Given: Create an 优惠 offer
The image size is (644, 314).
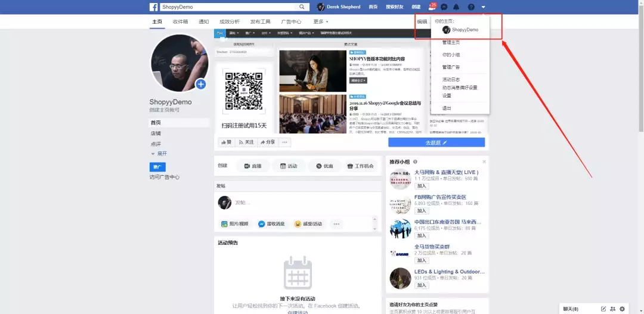Looking at the screenshot, I should pyautogui.click(x=324, y=166).
